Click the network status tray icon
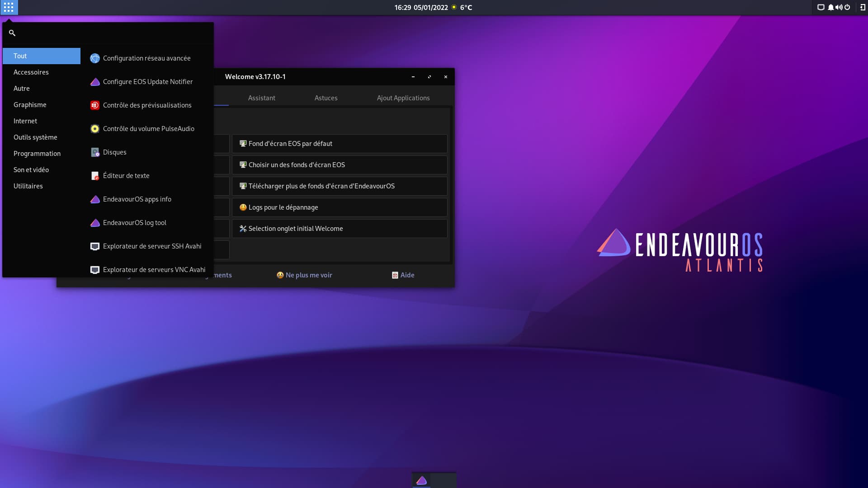This screenshot has width=868, height=488. click(x=821, y=7)
